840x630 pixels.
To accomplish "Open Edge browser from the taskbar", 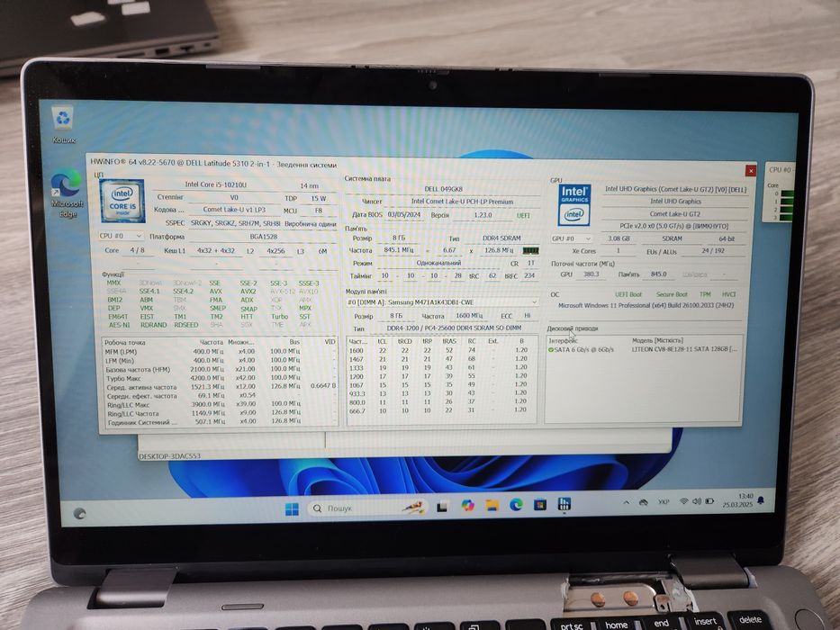I will coord(516,504).
